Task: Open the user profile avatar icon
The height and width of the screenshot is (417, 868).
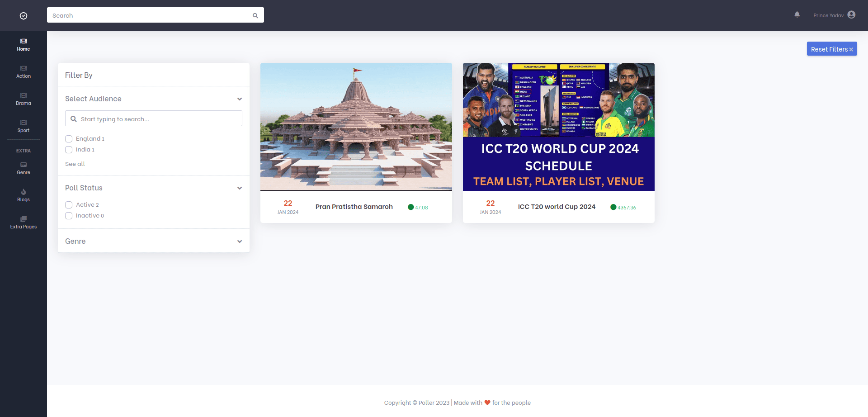Action: pyautogui.click(x=851, y=14)
